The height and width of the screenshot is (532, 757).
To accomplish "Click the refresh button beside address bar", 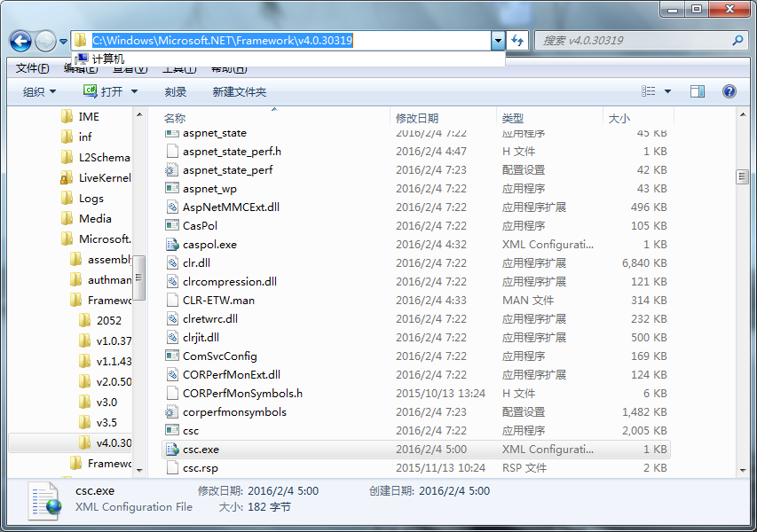I will pos(517,41).
